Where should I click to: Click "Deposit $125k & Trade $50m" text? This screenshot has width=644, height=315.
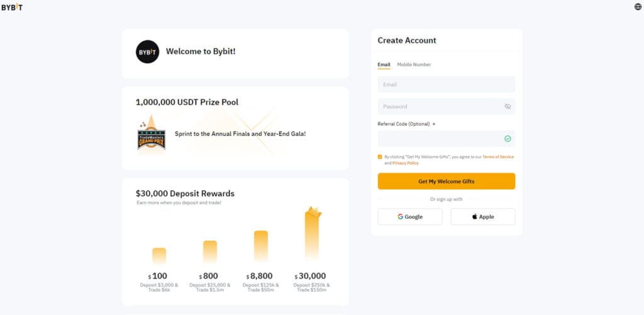coord(261,287)
